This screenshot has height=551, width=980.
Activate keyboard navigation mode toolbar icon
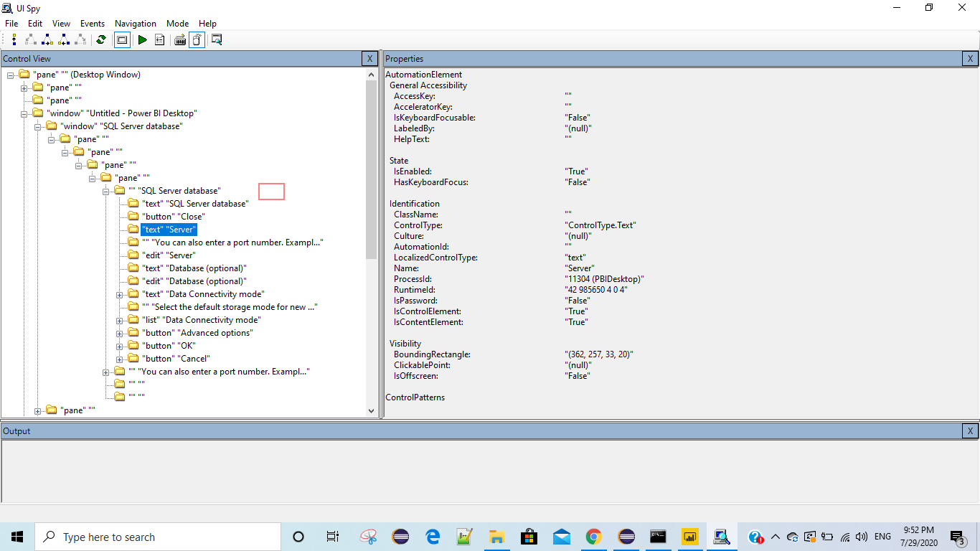[x=179, y=40]
